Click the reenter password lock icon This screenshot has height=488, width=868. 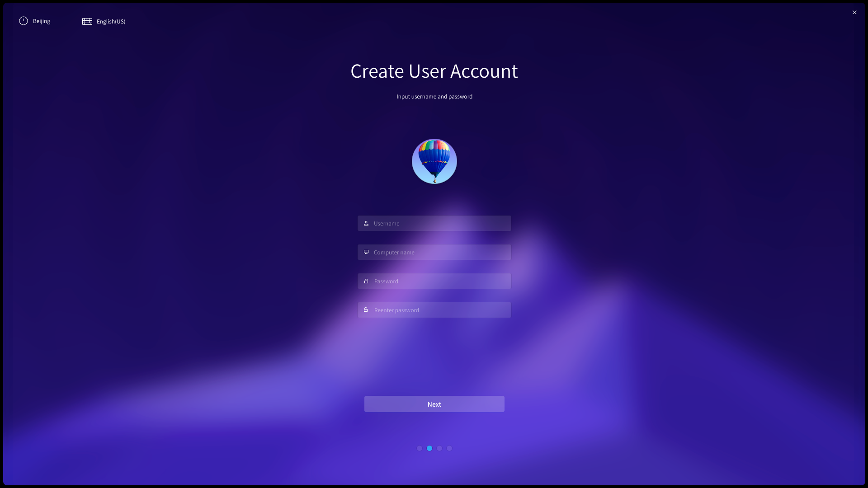[x=365, y=310]
